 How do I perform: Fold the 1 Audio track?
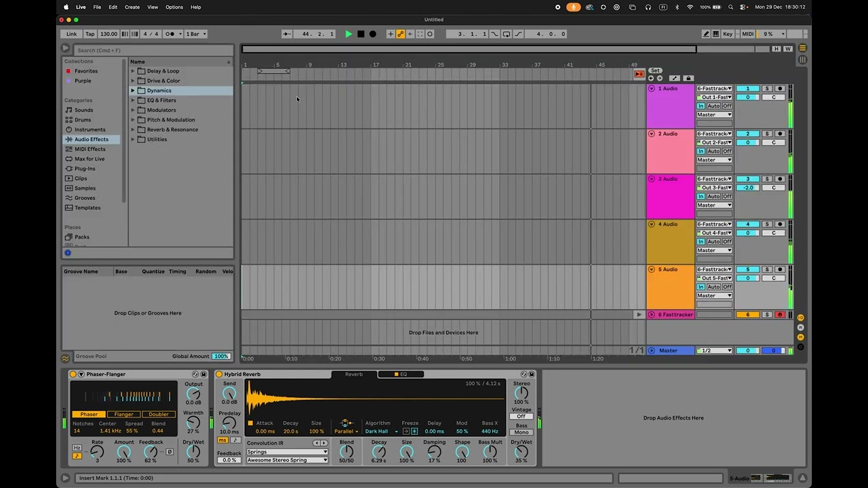[652, 89]
